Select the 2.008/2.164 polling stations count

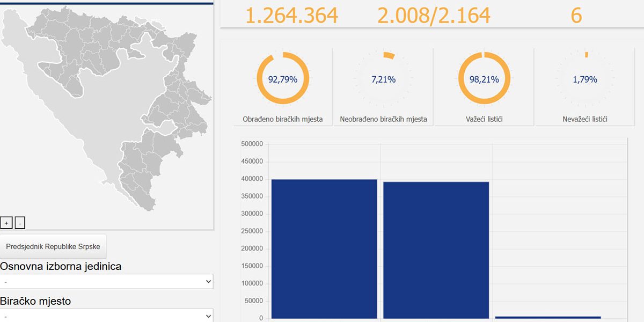pos(434,16)
